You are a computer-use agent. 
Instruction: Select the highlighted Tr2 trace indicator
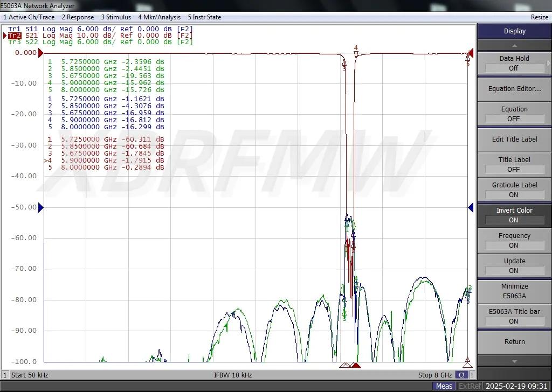pyautogui.click(x=13, y=36)
